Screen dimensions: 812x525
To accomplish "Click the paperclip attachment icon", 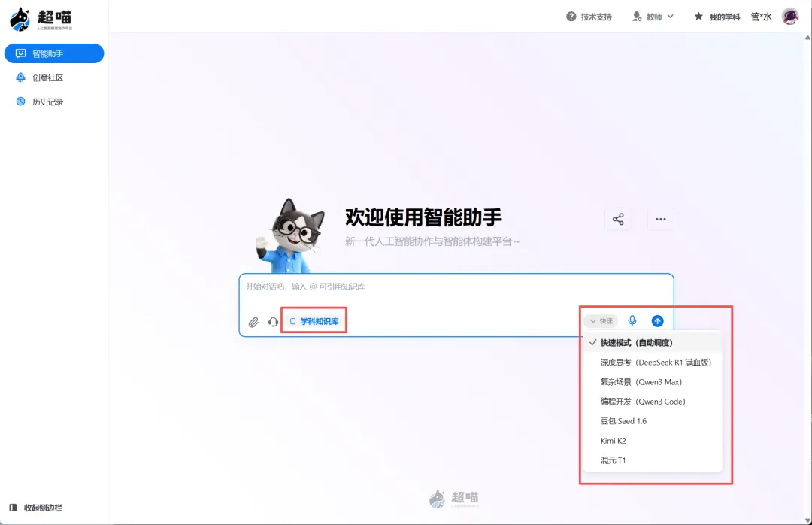I will point(253,323).
